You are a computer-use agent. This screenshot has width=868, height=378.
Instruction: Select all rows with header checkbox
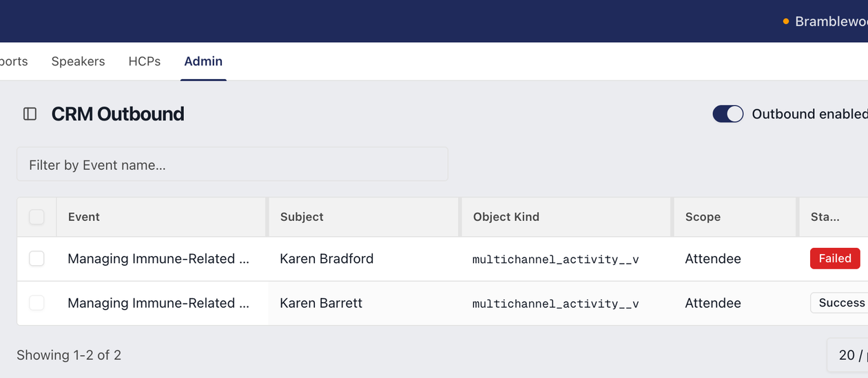[x=37, y=217]
